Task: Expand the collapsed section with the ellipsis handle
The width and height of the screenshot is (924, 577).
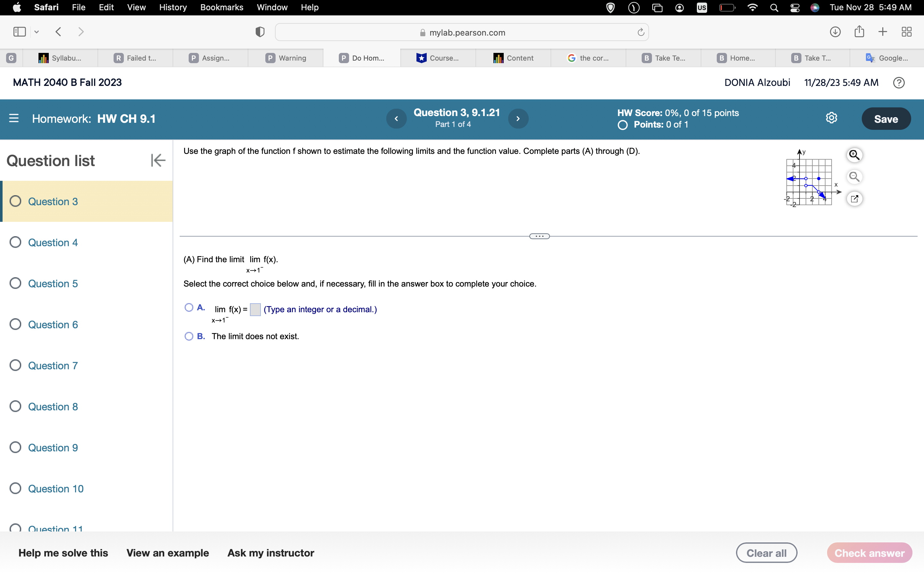Action: point(539,236)
